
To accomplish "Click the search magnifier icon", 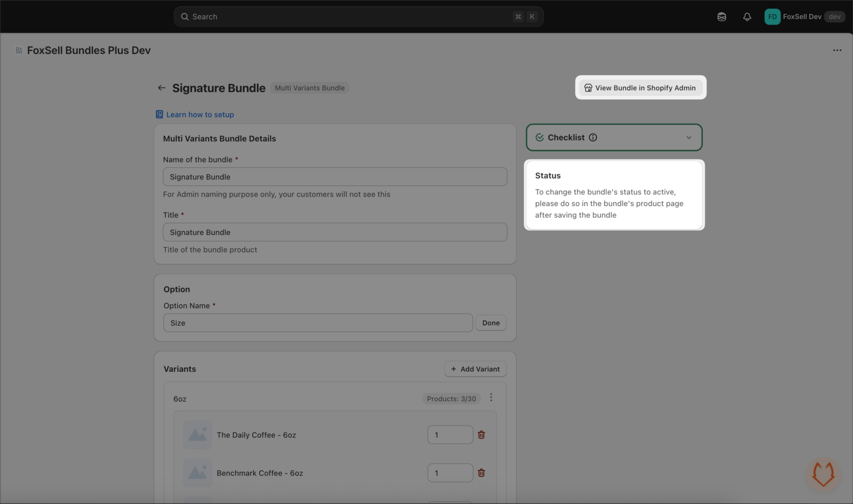I will tap(184, 17).
